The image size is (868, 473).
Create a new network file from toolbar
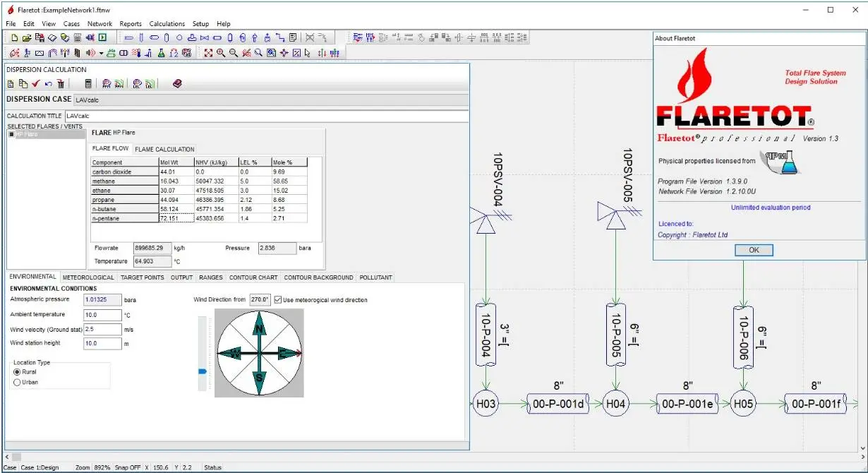click(x=14, y=37)
